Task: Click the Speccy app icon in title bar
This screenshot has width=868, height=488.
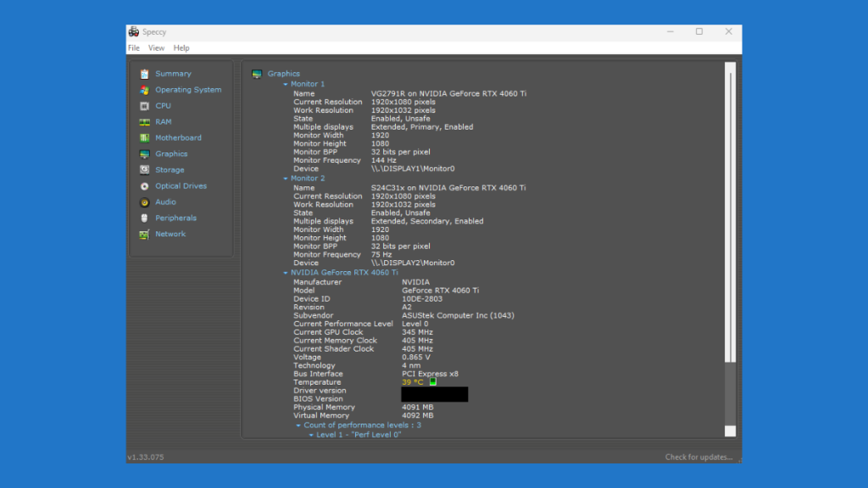Action: point(133,32)
